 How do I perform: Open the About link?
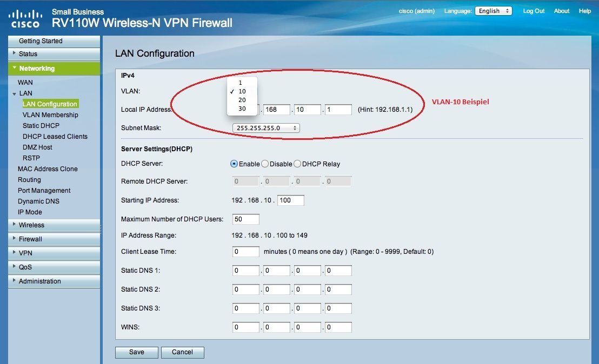pyautogui.click(x=562, y=11)
